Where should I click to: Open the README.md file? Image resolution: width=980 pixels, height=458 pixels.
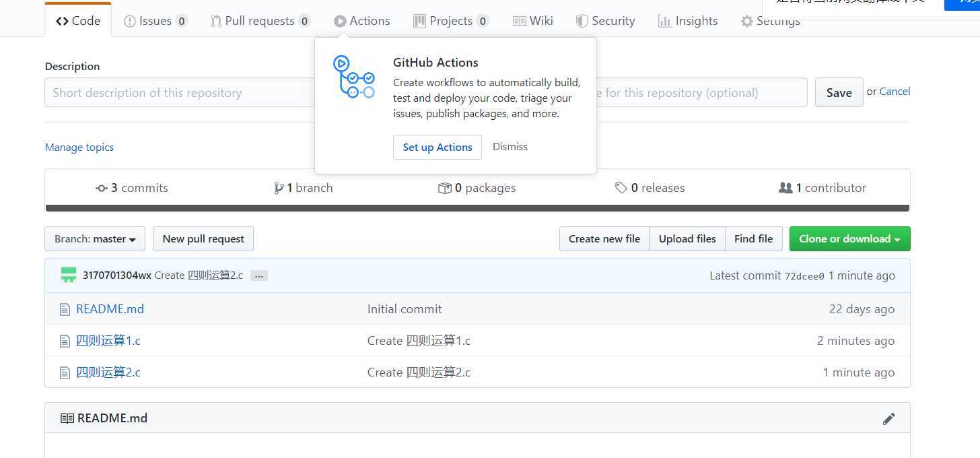coord(110,309)
